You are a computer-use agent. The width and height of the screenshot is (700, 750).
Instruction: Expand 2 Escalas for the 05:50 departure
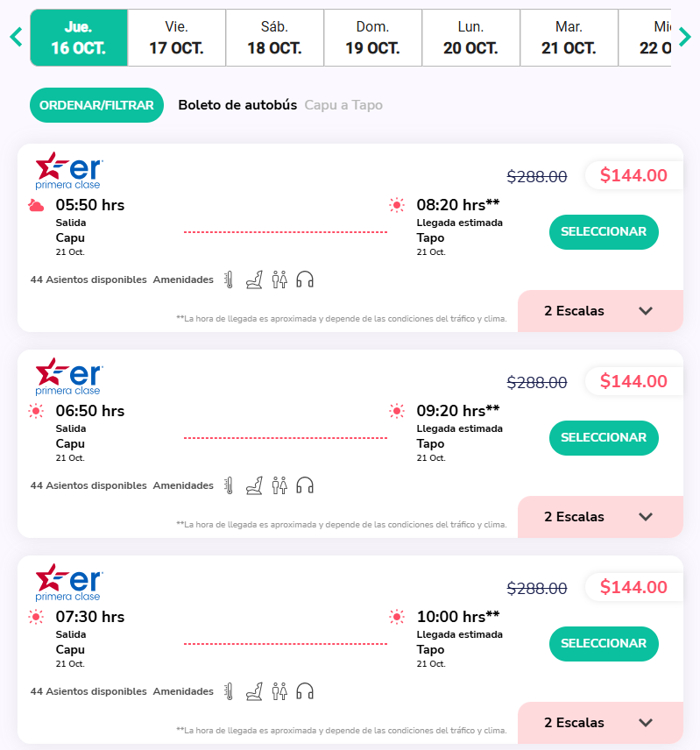[600, 311]
